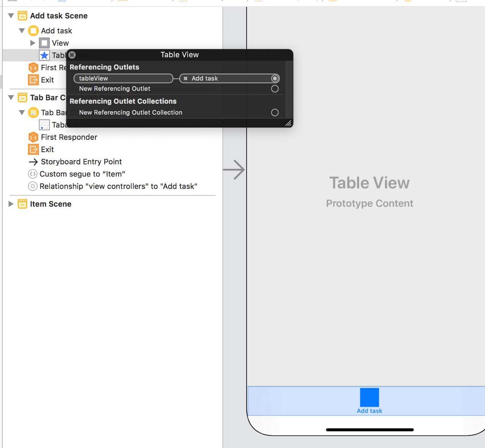
Task: Click the entry point arrow on canvas
Action: [x=234, y=170]
